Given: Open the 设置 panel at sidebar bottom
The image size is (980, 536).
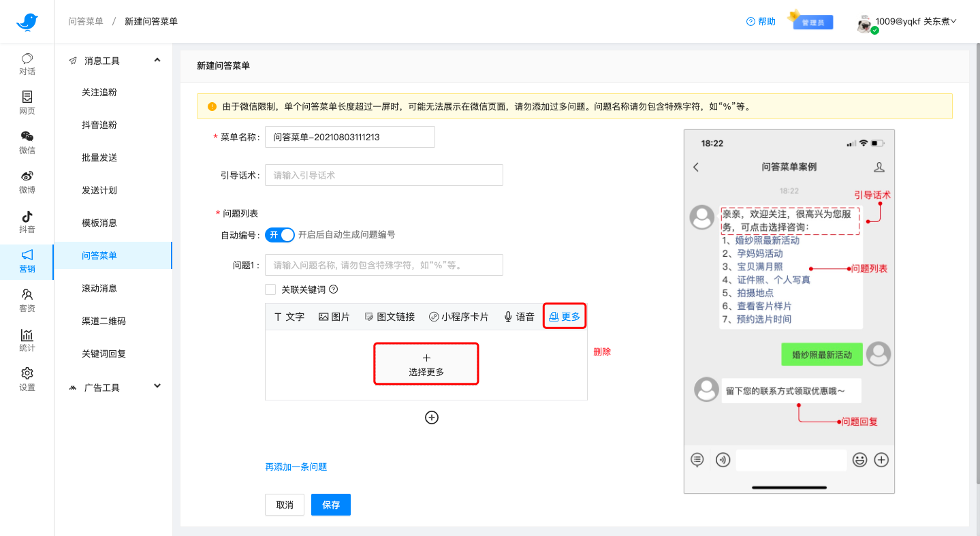Looking at the screenshot, I should coord(27,379).
